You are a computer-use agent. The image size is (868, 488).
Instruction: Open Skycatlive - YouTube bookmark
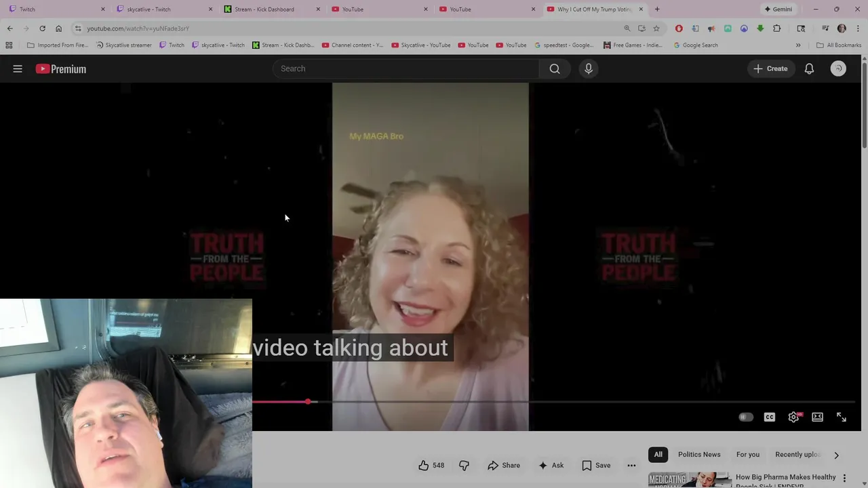pos(420,45)
